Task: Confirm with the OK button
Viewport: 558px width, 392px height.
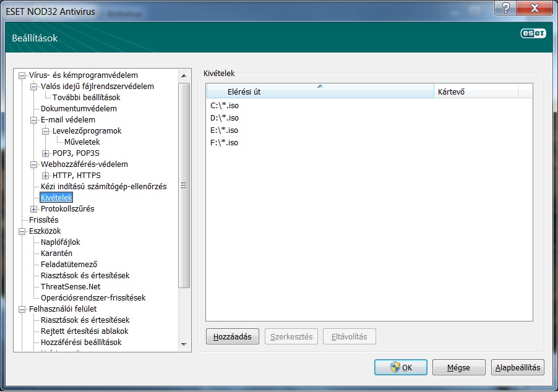Action: [400, 367]
